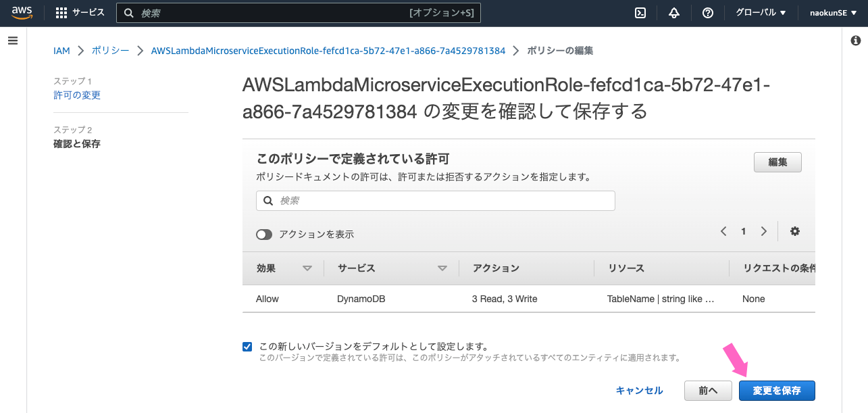Go to previous page arrow in table pagination

[723, 231]
